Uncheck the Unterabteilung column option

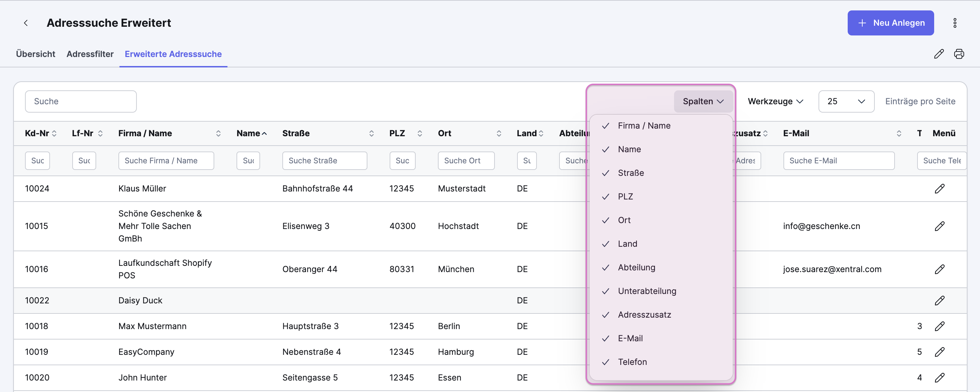point(647,291)
